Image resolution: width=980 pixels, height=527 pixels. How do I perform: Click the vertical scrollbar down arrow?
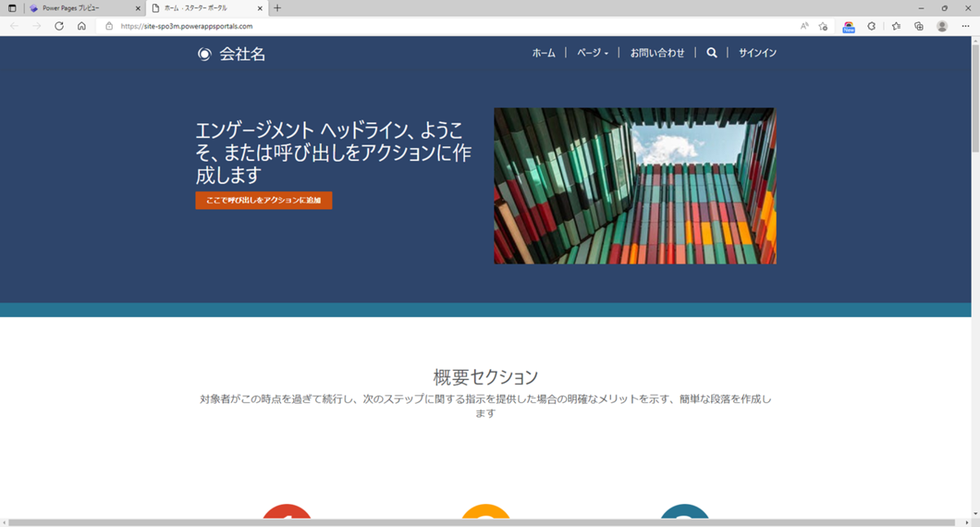pyautogui.click(x=975, y=513)
